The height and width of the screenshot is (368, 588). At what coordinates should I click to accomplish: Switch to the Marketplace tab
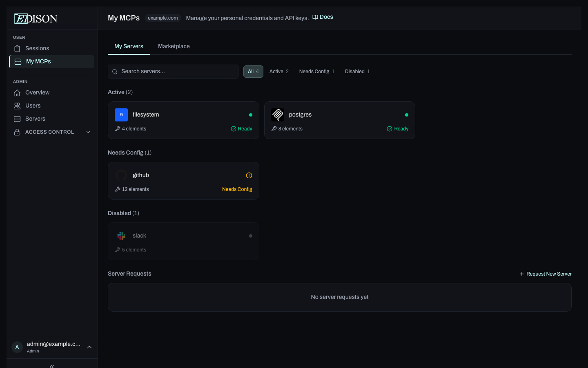[174, 46]
